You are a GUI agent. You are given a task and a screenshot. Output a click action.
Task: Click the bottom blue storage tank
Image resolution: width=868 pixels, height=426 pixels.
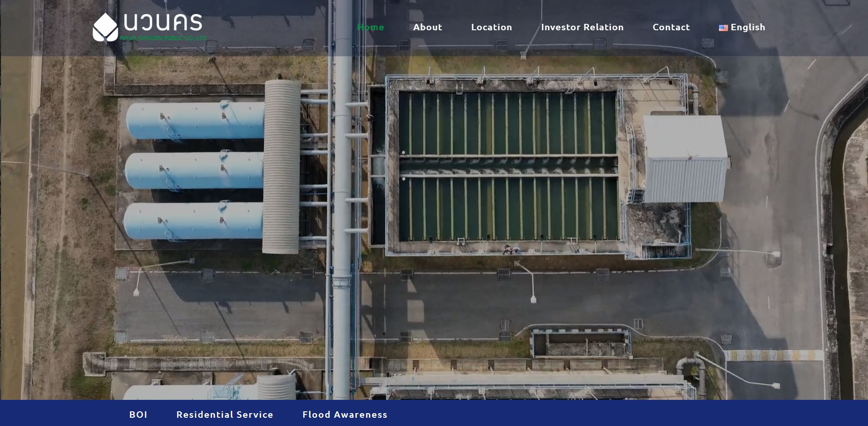[194, 221]
